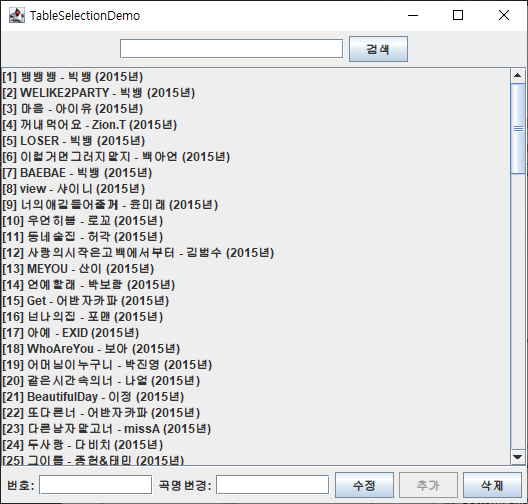Select row [22] 또다른너 - 어반자카파
Screen dimensions: 528x504
(256, 412)
